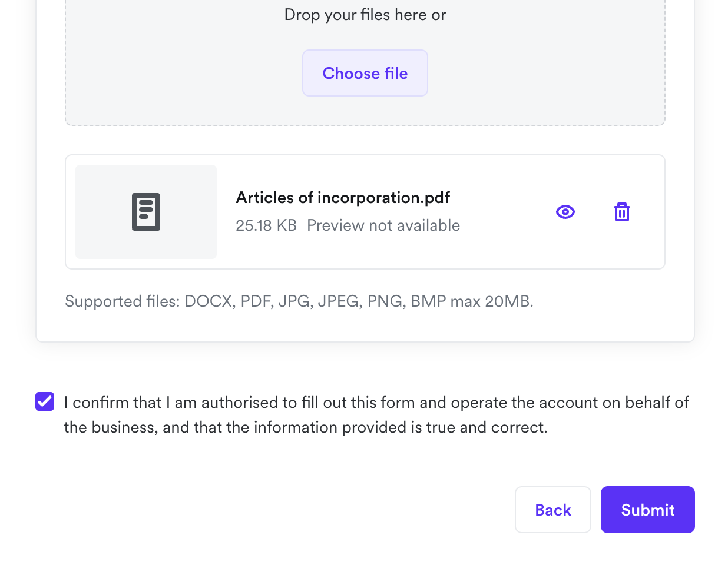728x565 pixels.
Task: Untick the authorisation confirmation checkbox
Action: 45,401
